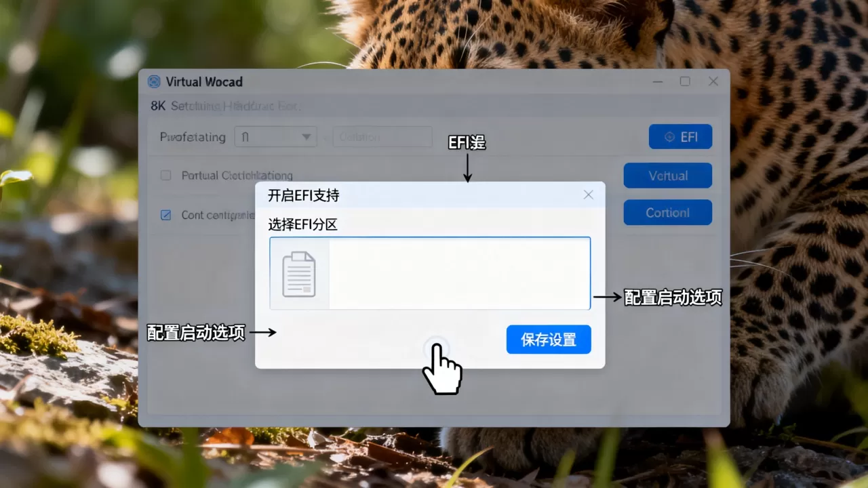The height and width of the screenshot is (488, 868).
Task: Click the 选择EFI分区 input box
Action: pos(430,273)
